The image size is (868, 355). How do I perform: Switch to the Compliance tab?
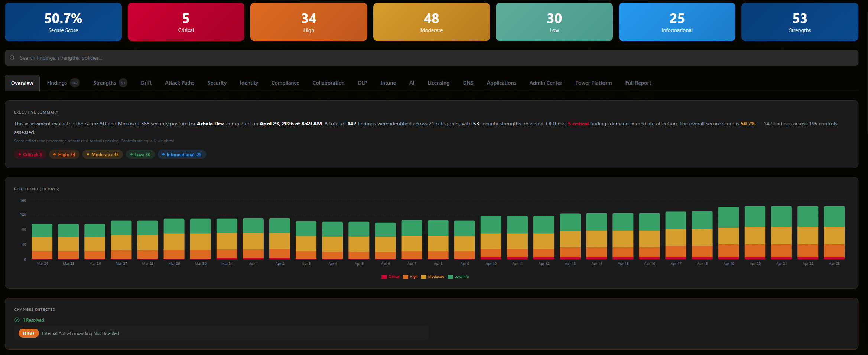click(285, 83)
